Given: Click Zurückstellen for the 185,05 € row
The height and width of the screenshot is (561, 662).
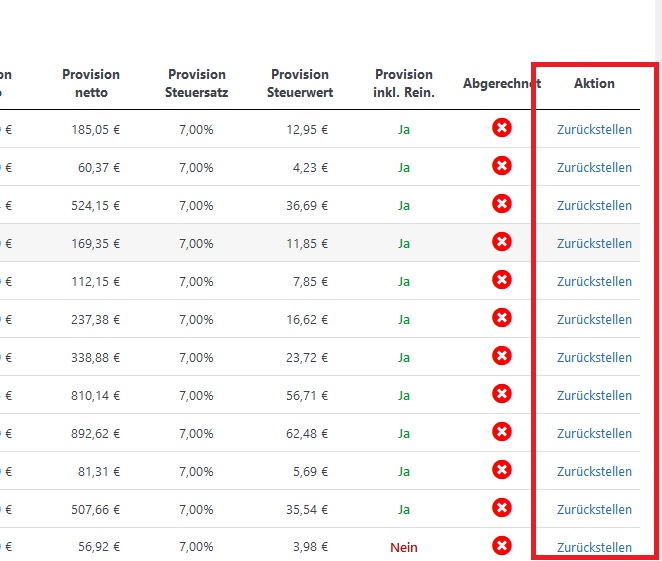Looking at the screenshot, I should (x=594, y=130).
